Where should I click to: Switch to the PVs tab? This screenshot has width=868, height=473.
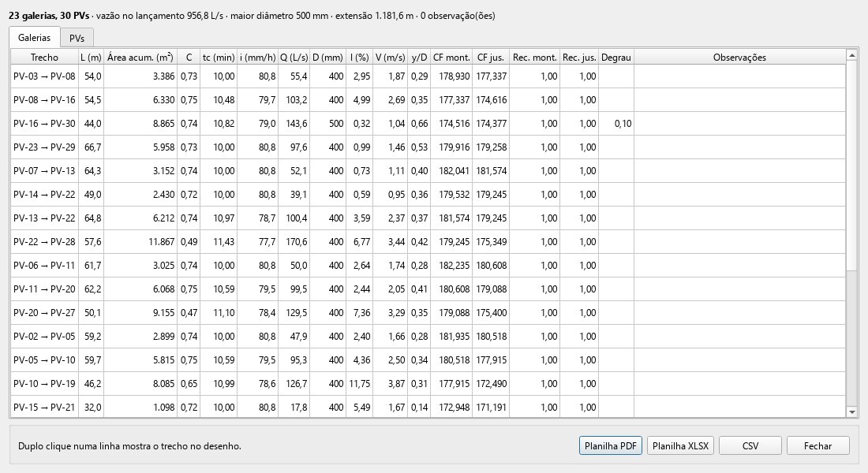tap(77, 38)
